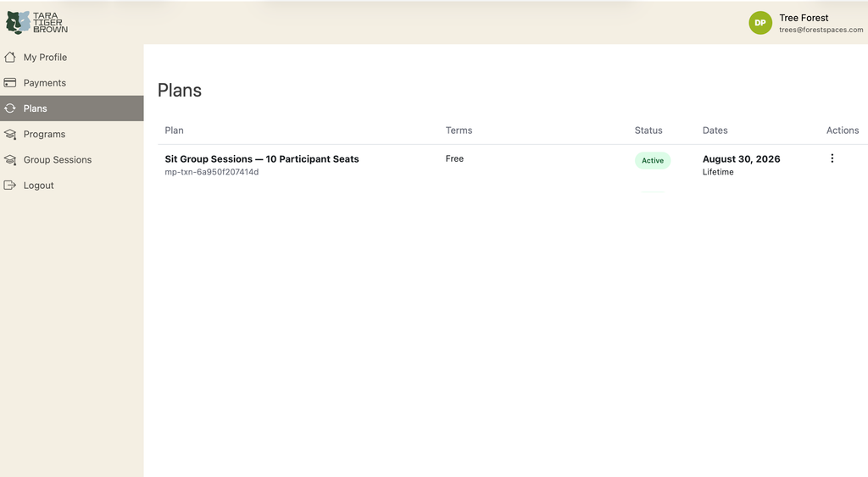Click the Lifetime label under the date
Viewport: 868px width, 477px height.
[x=718, y=172]
